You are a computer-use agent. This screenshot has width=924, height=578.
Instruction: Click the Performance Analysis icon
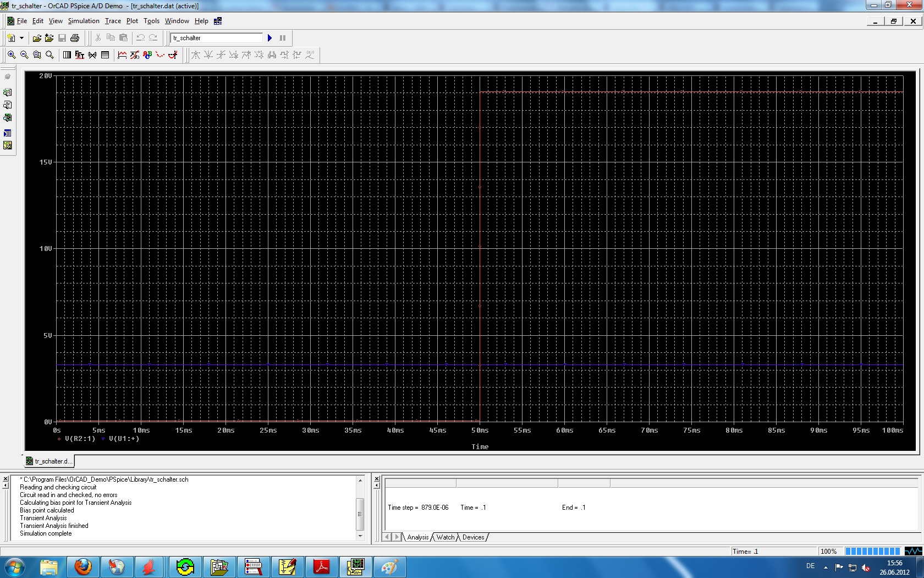coord(92,55)
